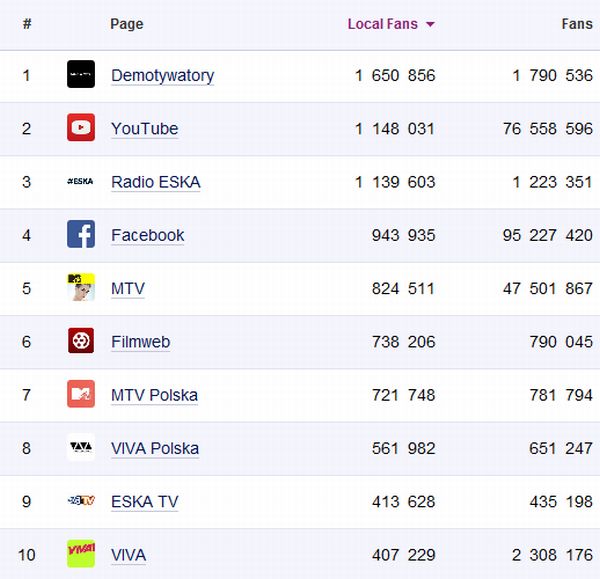Open the Demotywatory page link
Viewport: 600px width, 579px height.
click(x=162, y=76)
